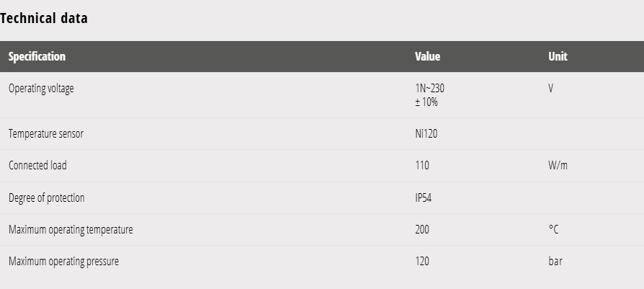This screenshot has height=289, width=644.
Task: Click the 200 temperature value
Action: point(422,230)
